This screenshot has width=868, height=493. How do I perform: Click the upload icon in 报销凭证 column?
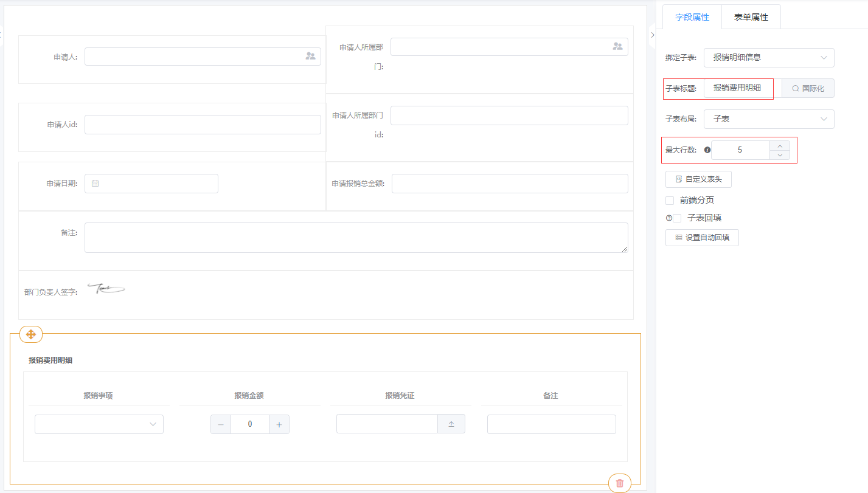click(x=451, y=424)
